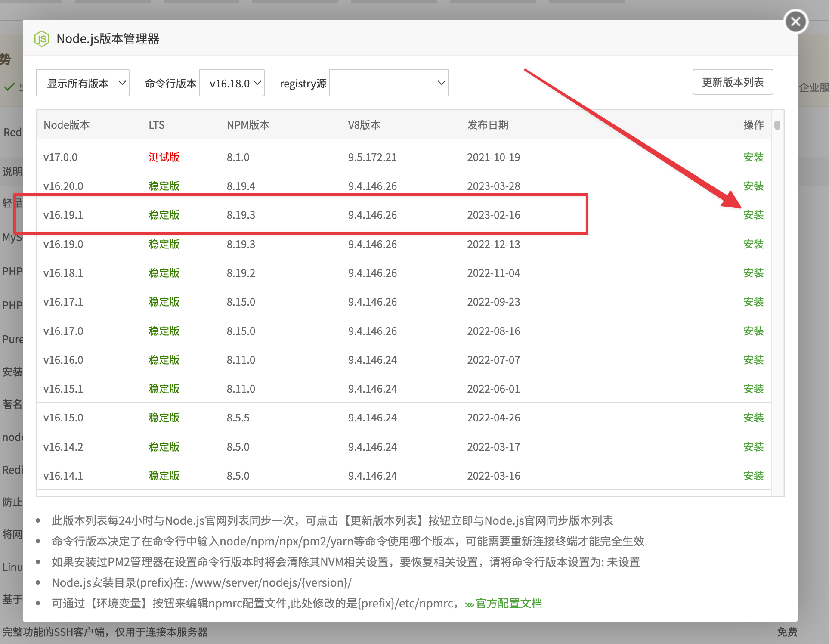Click the 操作 column header
The width and height of the screenshot is (829, 644).
(x=753, y=125)
